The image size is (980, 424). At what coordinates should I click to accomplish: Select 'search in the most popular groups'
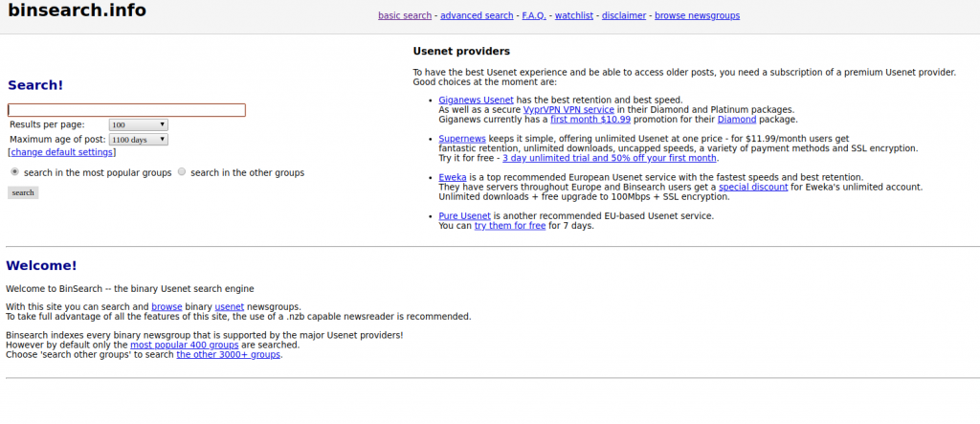14,172
